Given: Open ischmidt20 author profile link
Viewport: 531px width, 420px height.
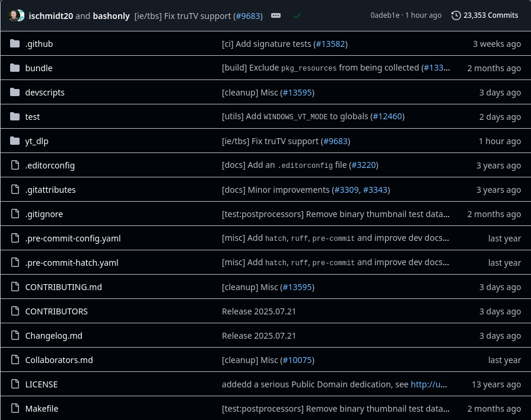Looking at the screenshot, I should [51, 16].
